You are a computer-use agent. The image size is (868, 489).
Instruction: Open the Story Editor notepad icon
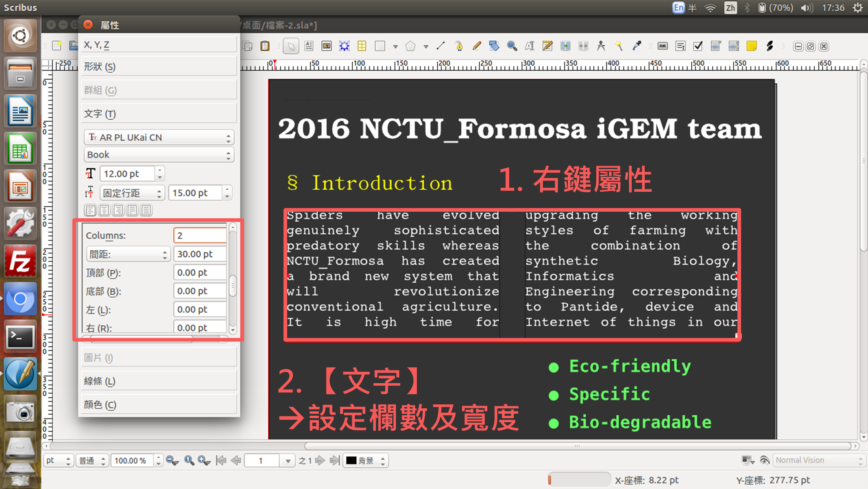click(x=547, y=46)
